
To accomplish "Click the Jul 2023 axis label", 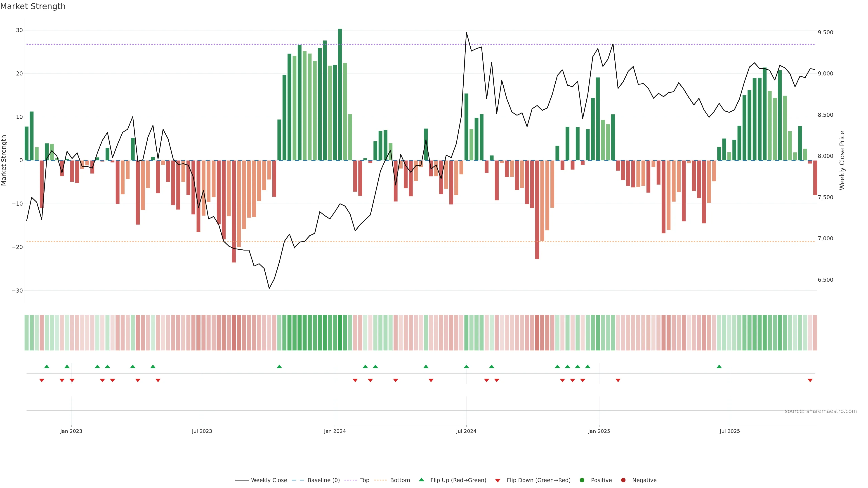I will coord(202,431).
